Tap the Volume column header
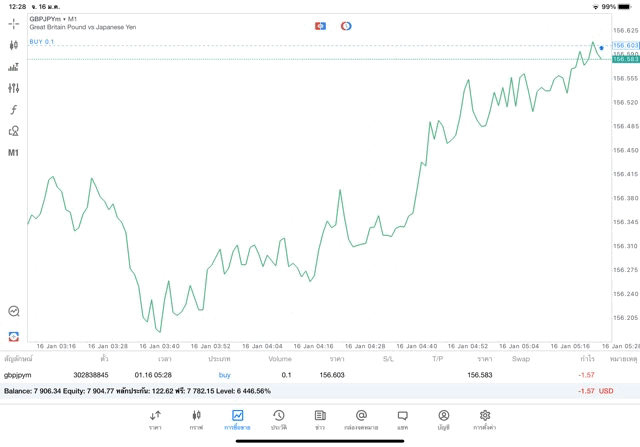 280,359
